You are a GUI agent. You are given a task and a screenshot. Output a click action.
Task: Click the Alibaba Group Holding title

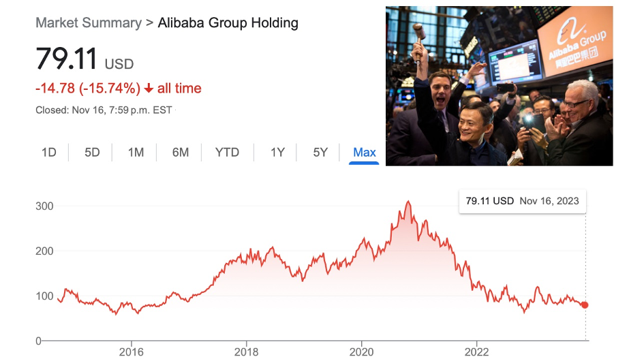click(x=228, y=22)
